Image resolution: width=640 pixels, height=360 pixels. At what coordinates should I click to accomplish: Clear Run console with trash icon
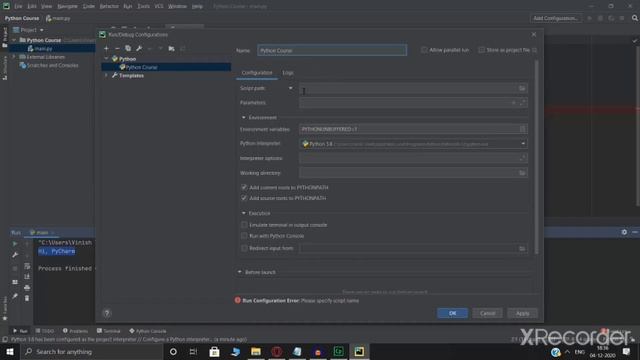(x=27, y=298)
